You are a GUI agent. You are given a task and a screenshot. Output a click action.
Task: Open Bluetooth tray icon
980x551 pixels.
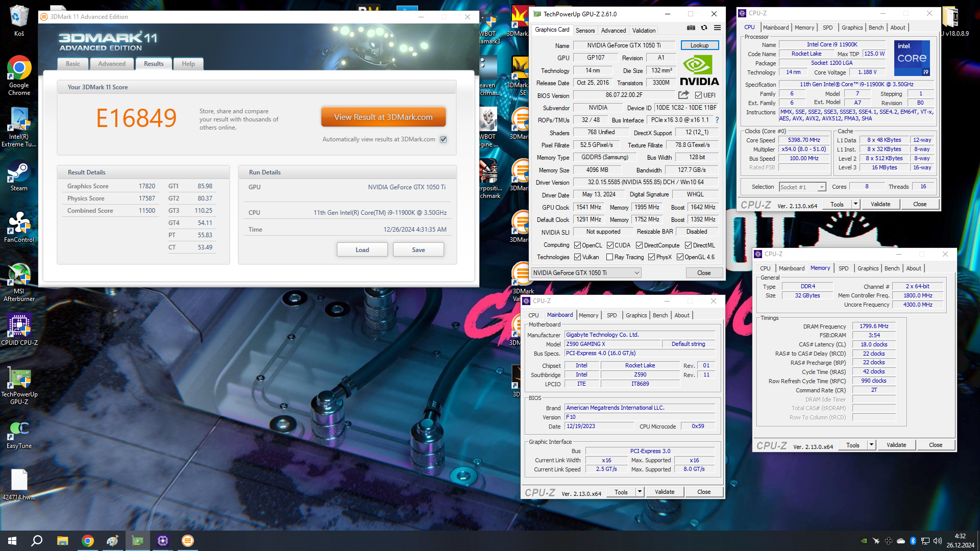913,541
